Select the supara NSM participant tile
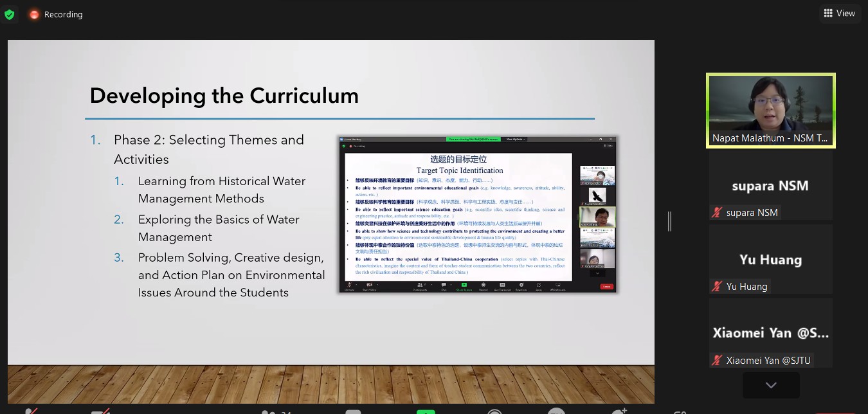This screenshot has height=414, width=868. pos(770,185)
